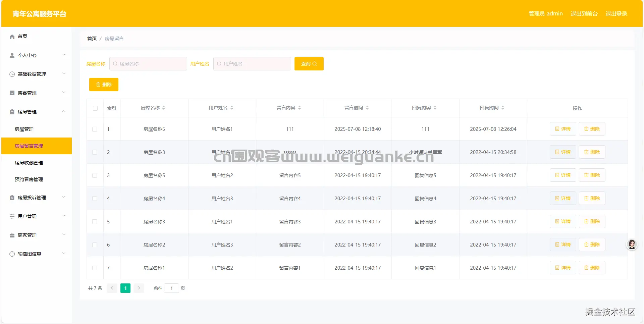Click the batch 删除 button above table

pyautogui.click(x=104, y=85)
